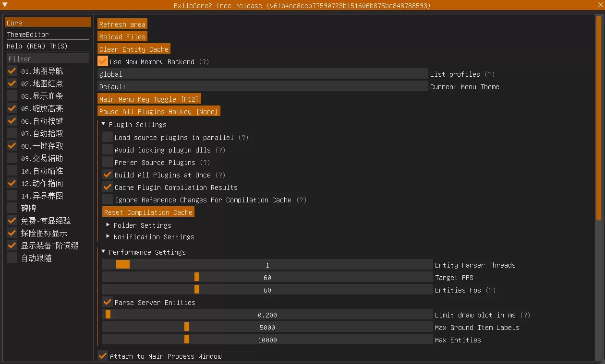Click the (?) help marker beside Use New Memory Backend

[x=204, y=62]
